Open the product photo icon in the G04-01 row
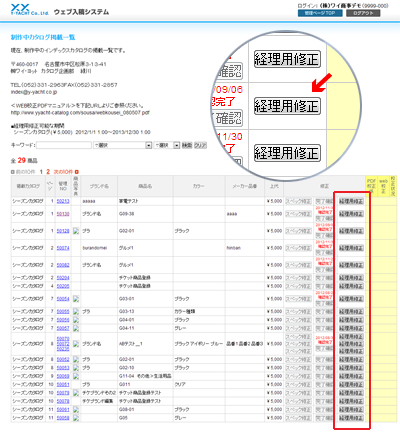 [x=76, y=320]
